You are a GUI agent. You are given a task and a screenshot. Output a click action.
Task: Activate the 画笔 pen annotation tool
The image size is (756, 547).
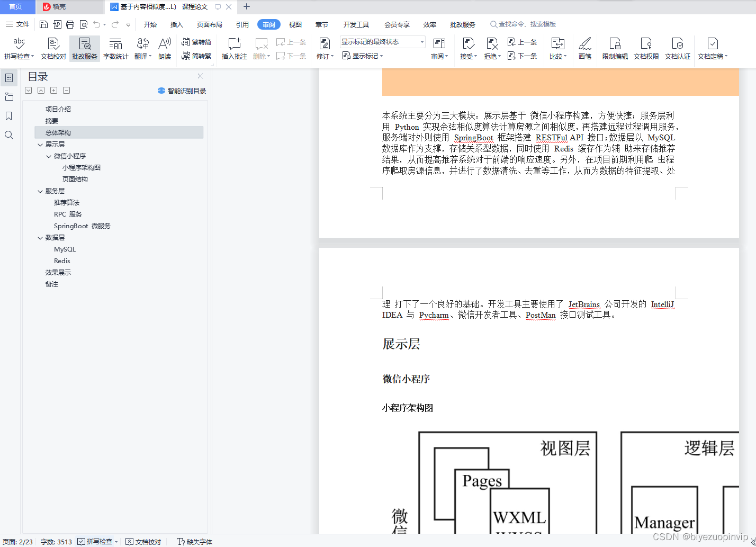[x=584, y=48]
